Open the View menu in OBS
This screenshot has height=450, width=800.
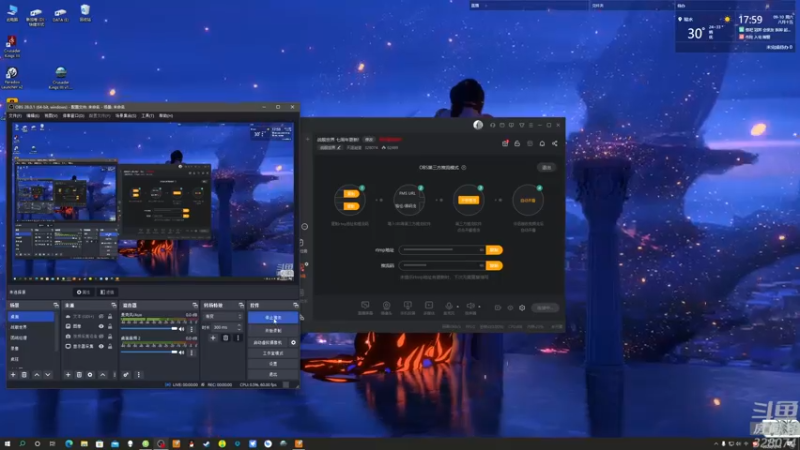point(51,116)
